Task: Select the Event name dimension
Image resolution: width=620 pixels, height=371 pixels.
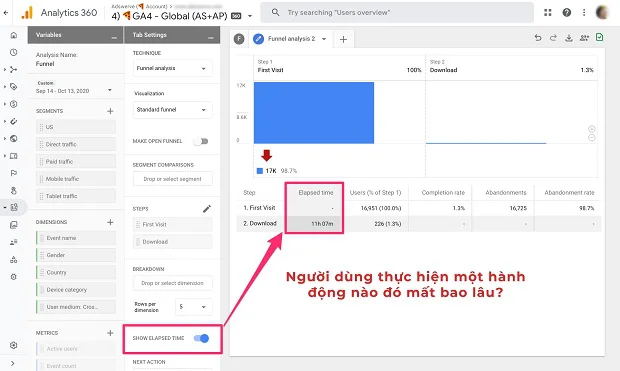Action: 76,238
